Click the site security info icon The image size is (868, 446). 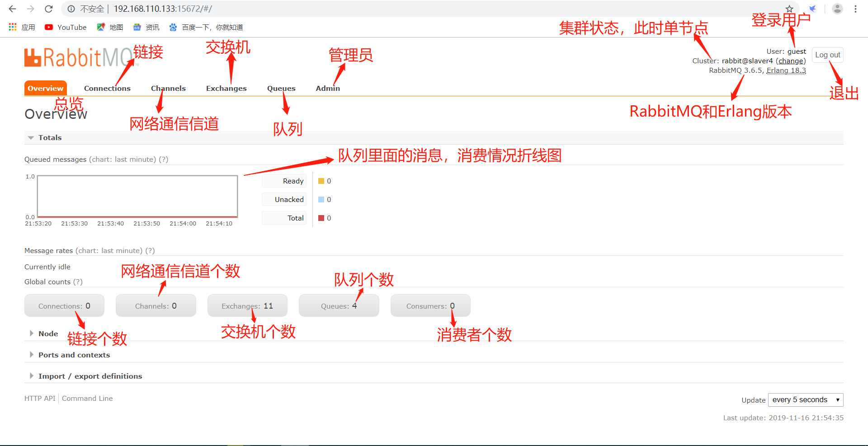[x=71, y=9]
